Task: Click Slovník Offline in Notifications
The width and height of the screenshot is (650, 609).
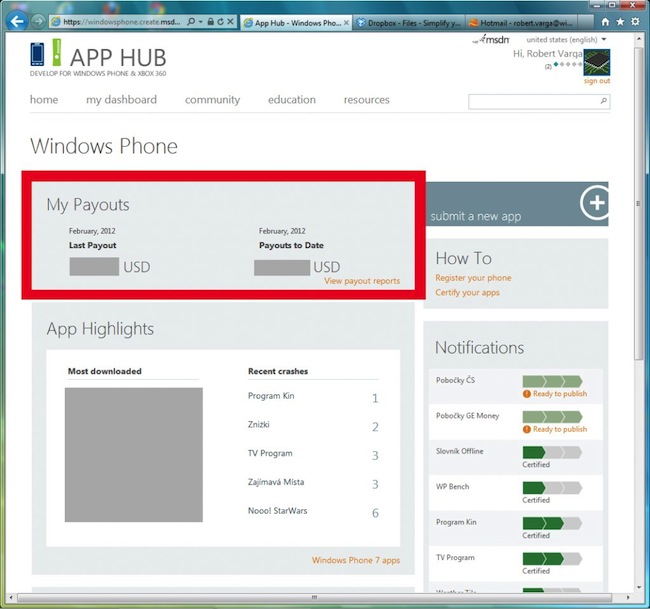Action: coord(459,451)
